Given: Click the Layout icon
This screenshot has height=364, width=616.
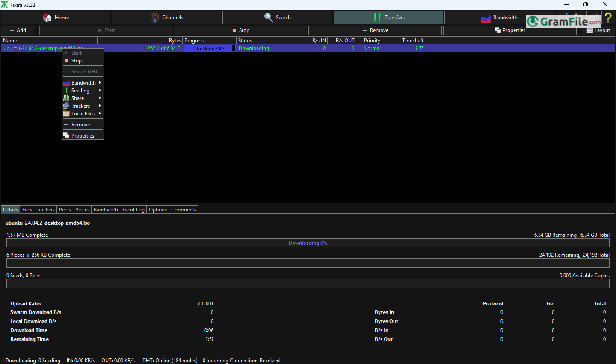Looking at the screenshot, I should (590, 30).
